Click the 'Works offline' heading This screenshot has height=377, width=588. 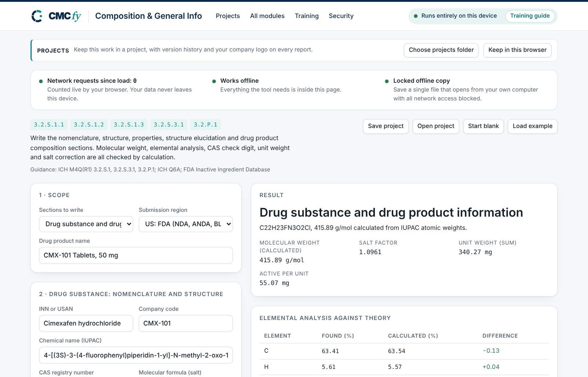coord(239,81)
